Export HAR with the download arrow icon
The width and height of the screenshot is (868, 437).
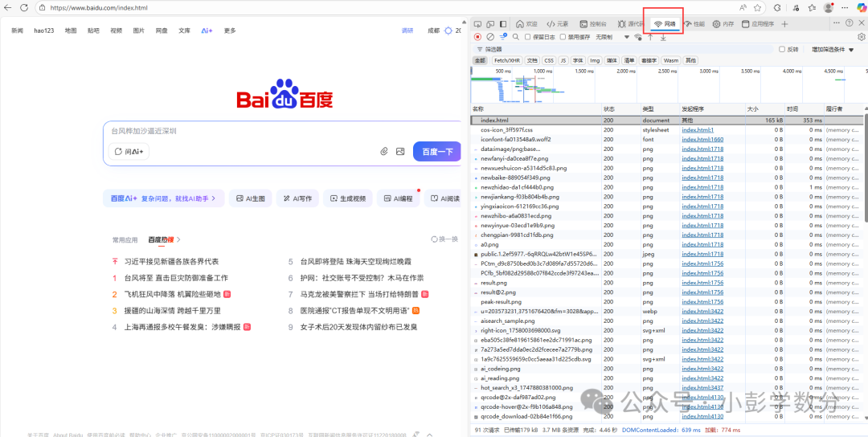click(663, 37)
